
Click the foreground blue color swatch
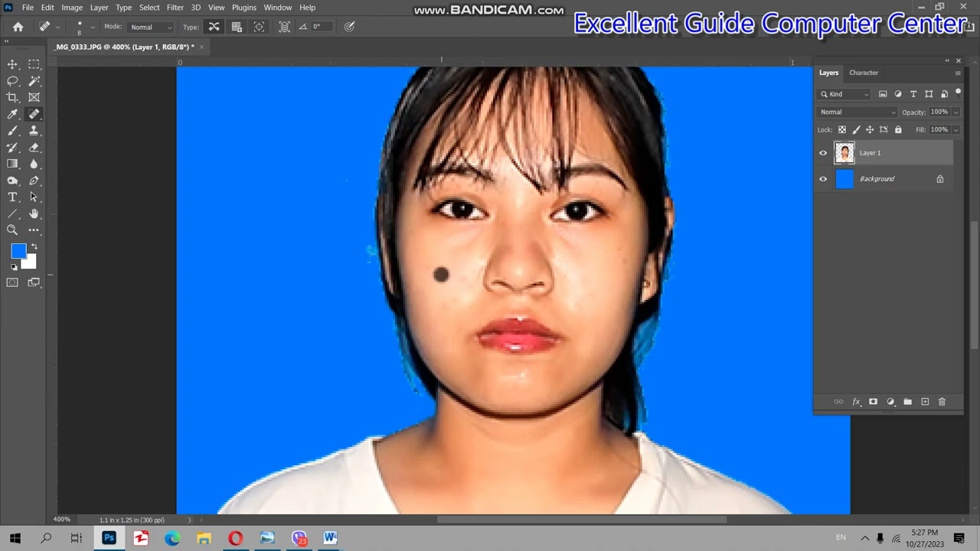(x=18, y=251)
